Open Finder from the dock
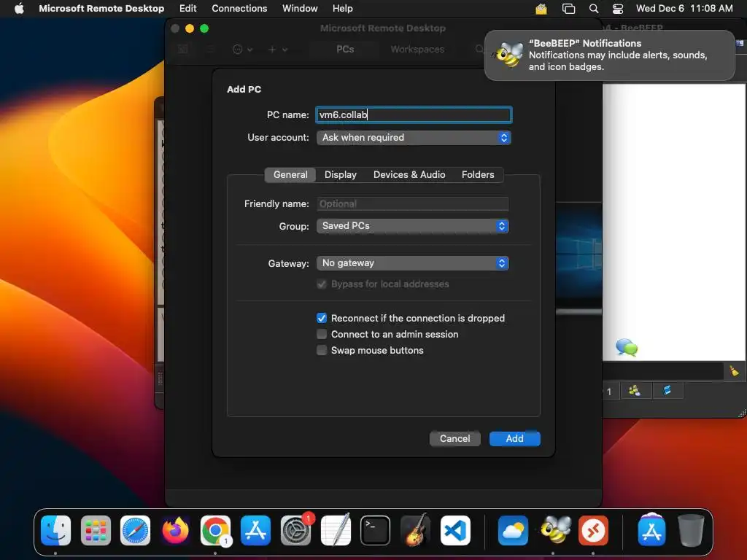The image size is (747, 560). click(55, 530)
